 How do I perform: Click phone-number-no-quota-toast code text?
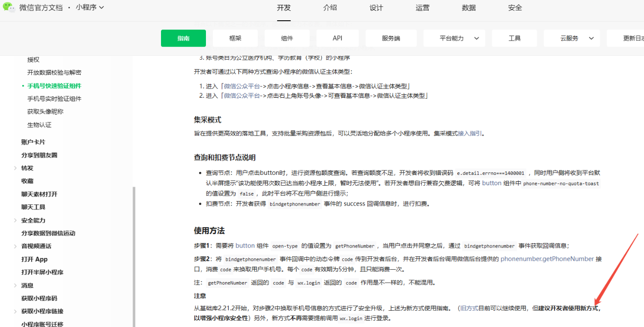click(561, 183)
